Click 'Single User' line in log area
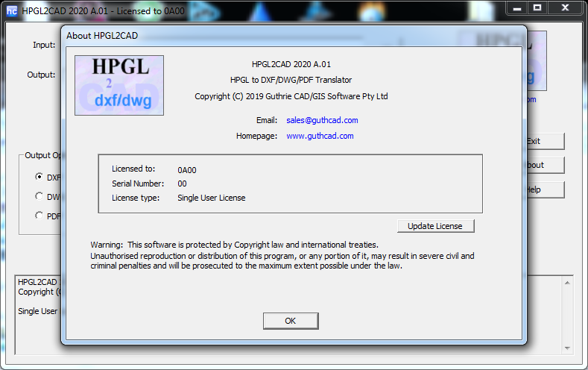Image resolution: width=588 pixels, height=370 pixels. tap(38, 311)
